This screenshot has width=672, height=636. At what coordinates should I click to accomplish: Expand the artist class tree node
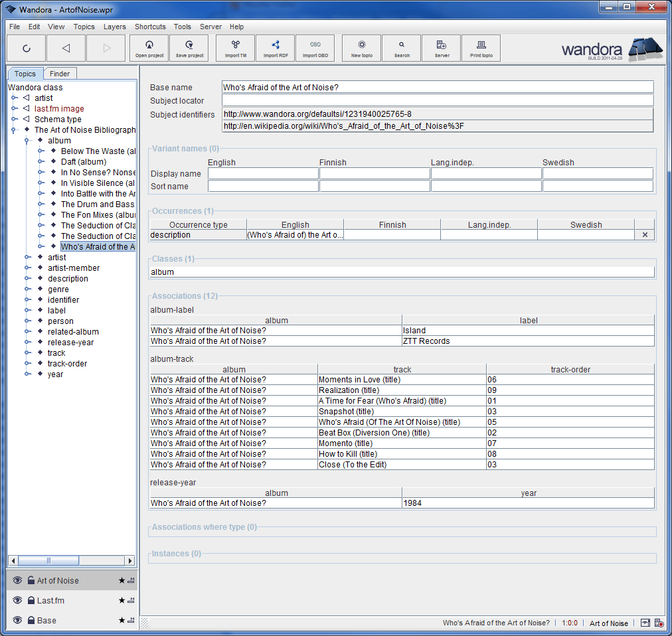pos(13,98)
